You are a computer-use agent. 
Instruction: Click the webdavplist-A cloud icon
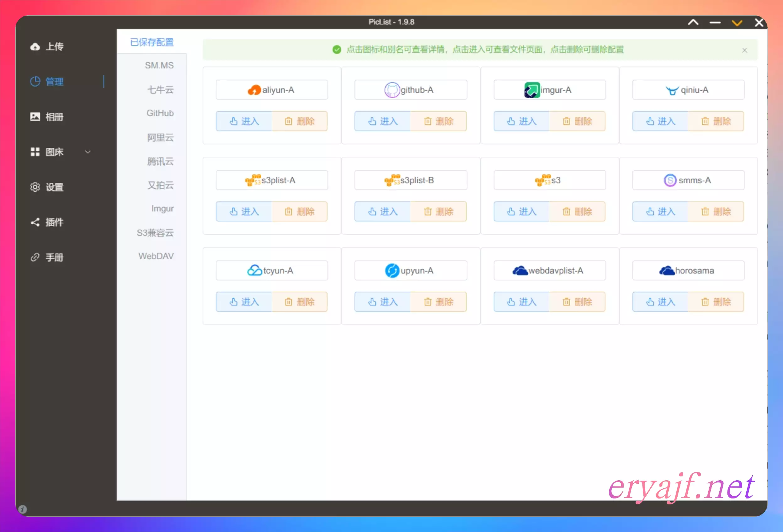coord(520,271)
